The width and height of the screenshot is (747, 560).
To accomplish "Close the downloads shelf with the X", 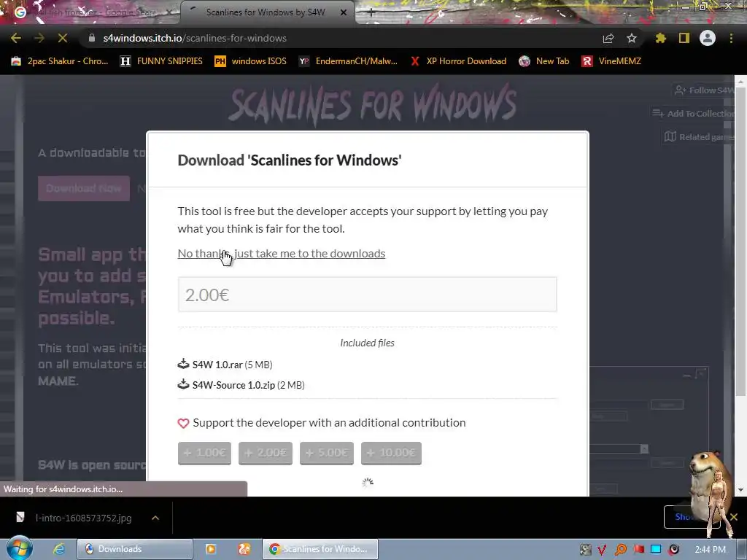I will tap(734, 517).
